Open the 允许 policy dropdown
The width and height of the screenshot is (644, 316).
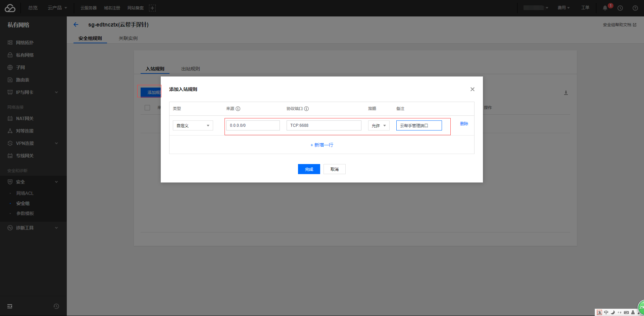pos(379,125)
